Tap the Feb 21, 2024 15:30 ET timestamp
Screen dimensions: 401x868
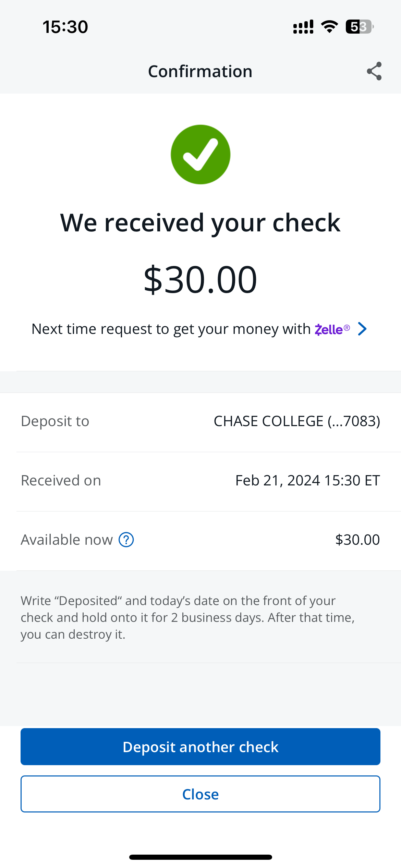coord(307,481)
